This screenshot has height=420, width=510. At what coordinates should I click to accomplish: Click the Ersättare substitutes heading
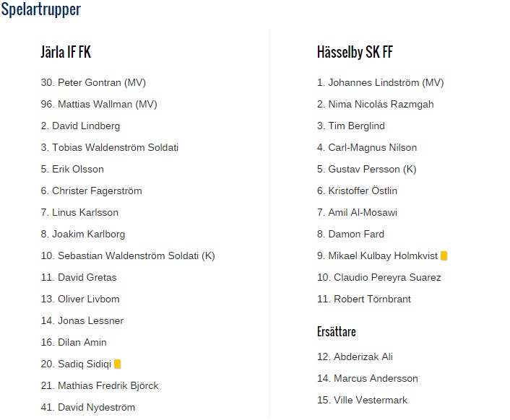point(337,332)
